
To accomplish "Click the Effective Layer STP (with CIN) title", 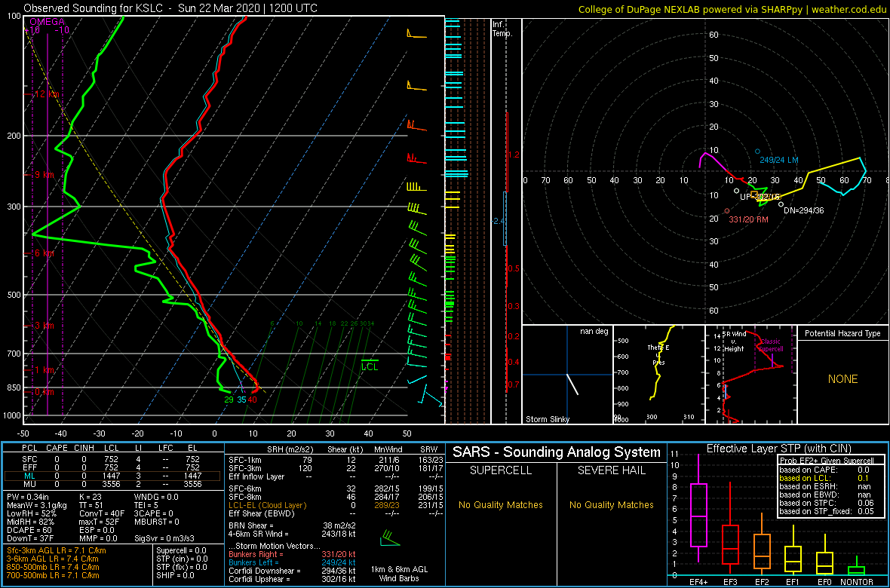I will [778, 449].
